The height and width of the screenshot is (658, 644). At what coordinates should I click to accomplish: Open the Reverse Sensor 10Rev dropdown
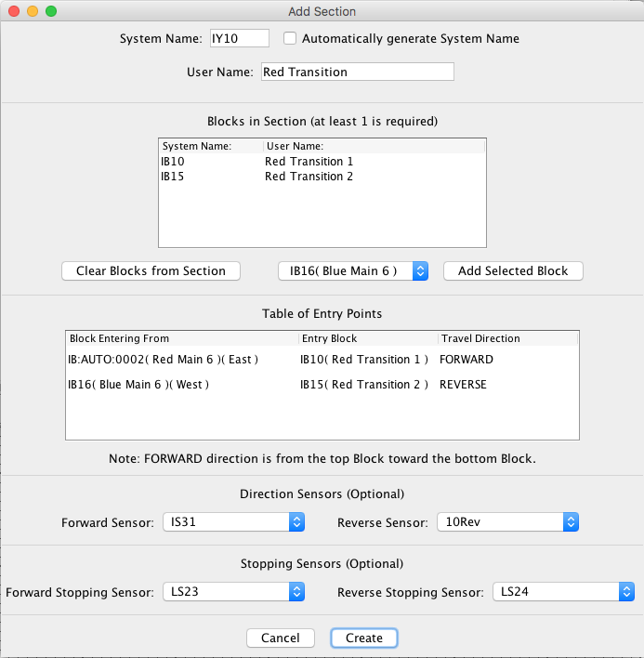[507, 522]
